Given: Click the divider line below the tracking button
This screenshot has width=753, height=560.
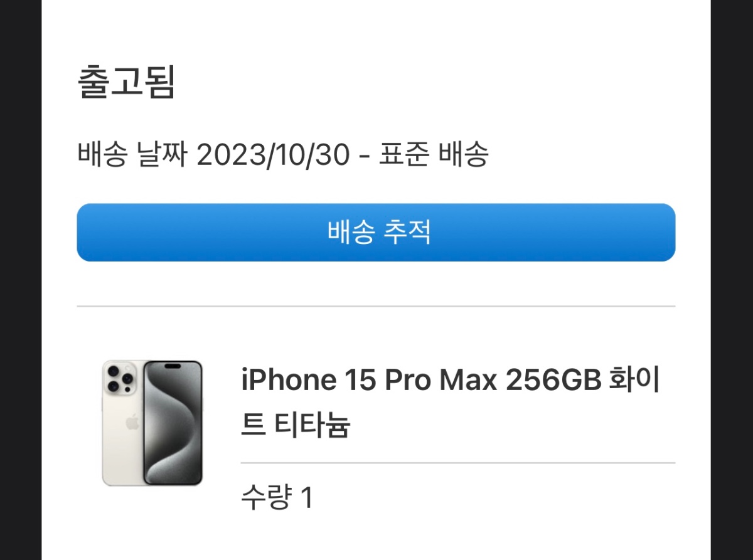Looking at the screenshot, I should click(x=376, y=307).
